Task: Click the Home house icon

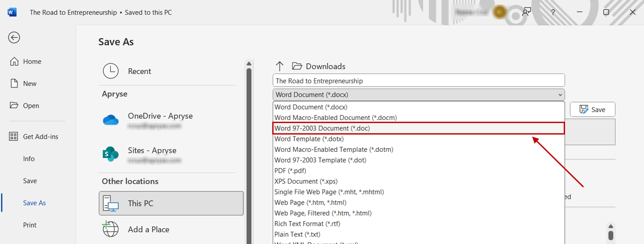Action: (x=14, y=61)
